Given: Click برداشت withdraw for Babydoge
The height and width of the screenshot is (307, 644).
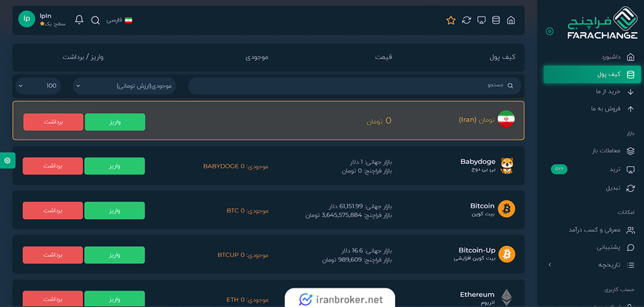Looking at the screenshot, I should (x=52, y=166).
